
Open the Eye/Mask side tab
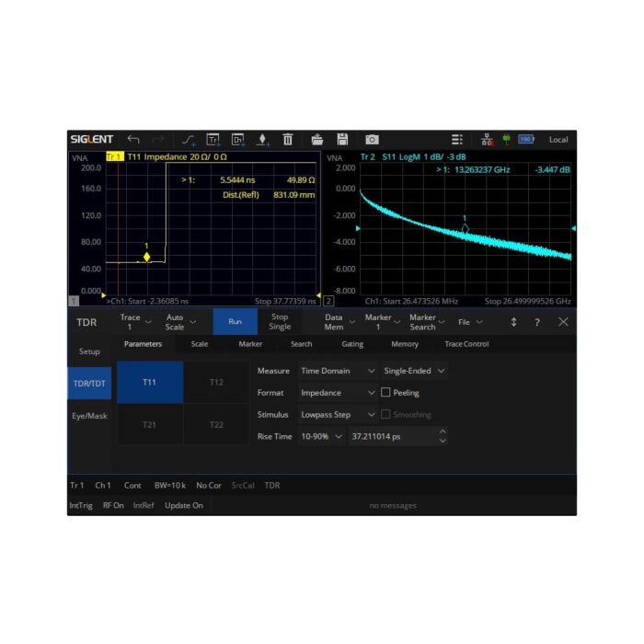pyautogui.click(x=90, y=416)
